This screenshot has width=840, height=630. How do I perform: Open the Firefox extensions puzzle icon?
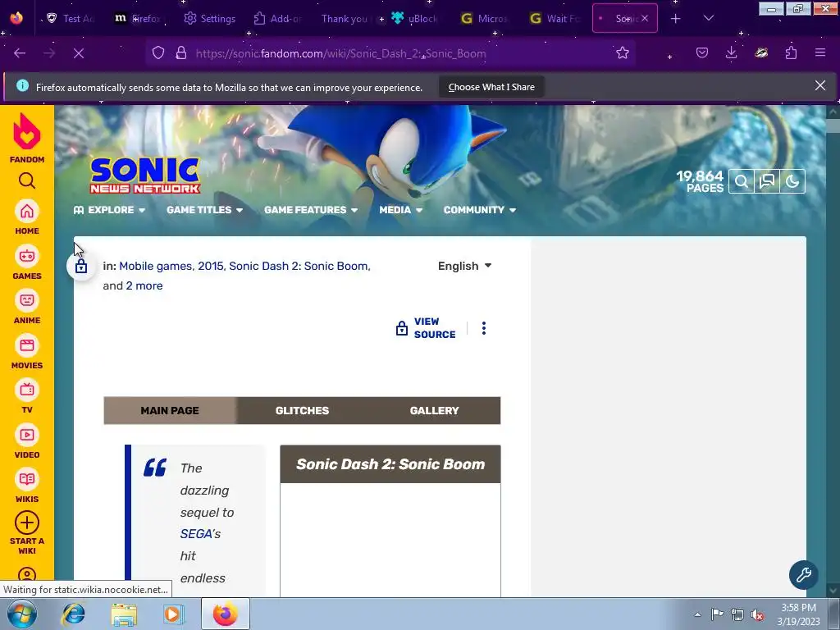pyautogui.click(x=791, y=53)
